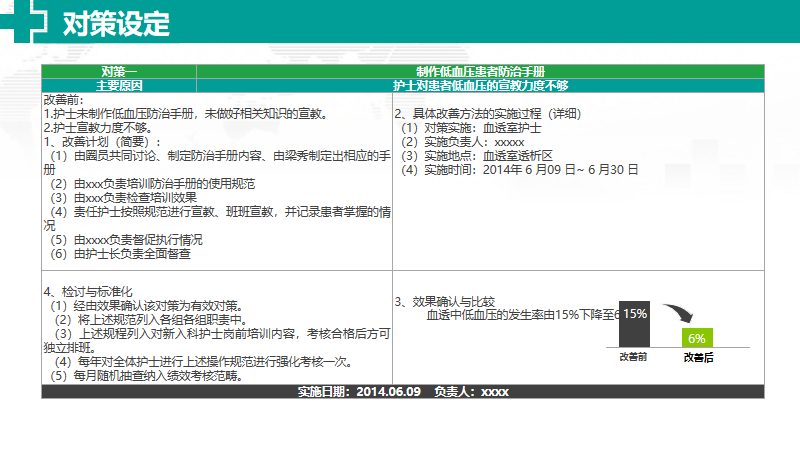Viewport: 800px width, 450px height.
Task: Click the chart label 改善前
Action: click(633, 357)
